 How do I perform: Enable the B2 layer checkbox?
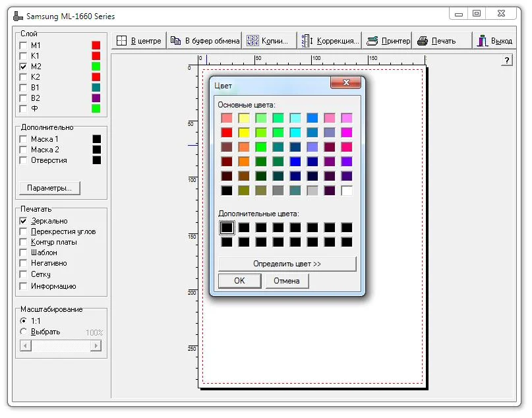[x=23, y=98]
